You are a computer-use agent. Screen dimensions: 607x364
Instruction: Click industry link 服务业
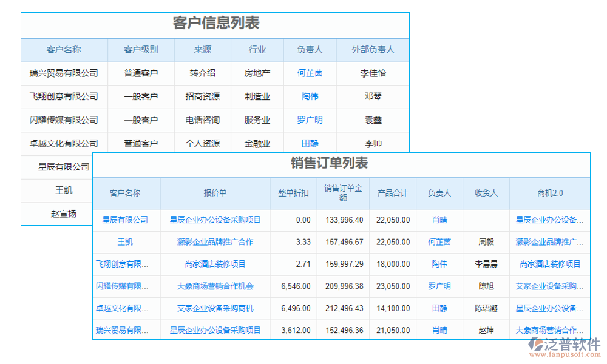(257, 120)
